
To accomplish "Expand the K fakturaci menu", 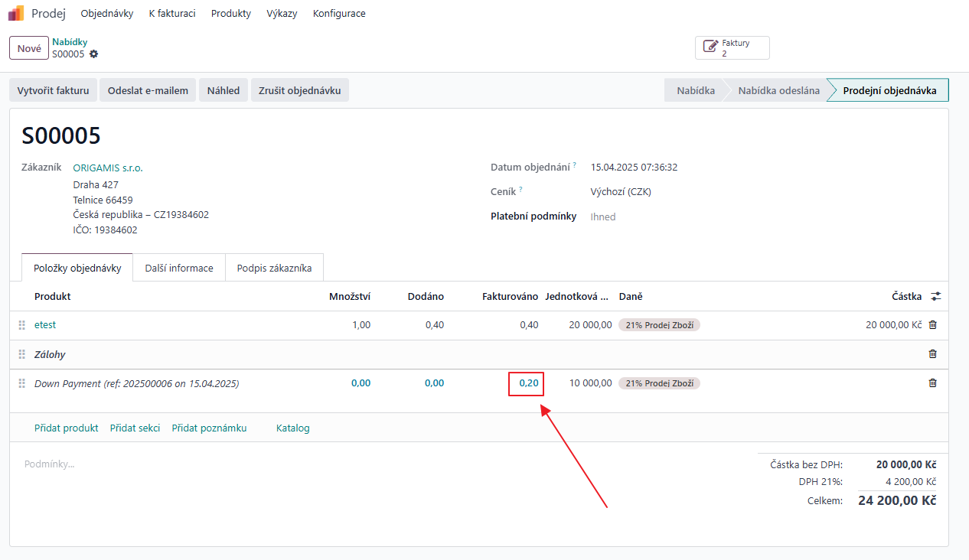I will [172, 14].
